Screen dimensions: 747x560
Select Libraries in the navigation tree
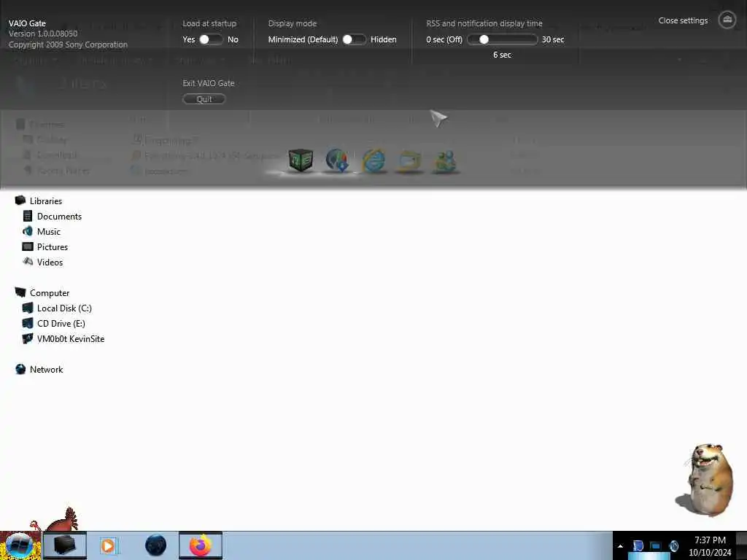coord(46,201)
